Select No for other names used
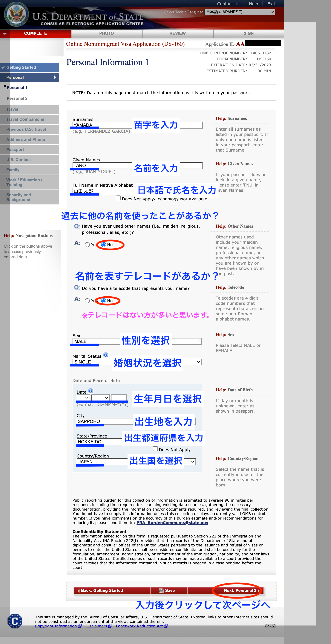The width and height of the screenshot is (331, 644). pos(104,245)
